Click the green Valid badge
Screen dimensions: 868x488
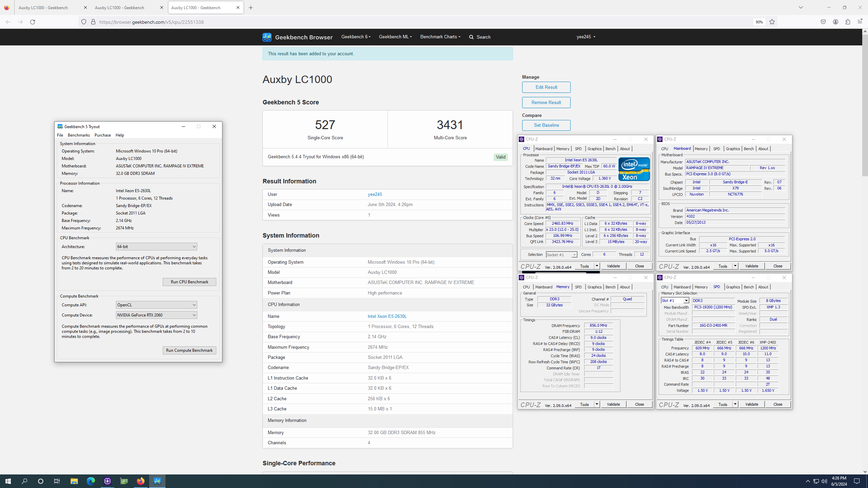pos(500,157)
